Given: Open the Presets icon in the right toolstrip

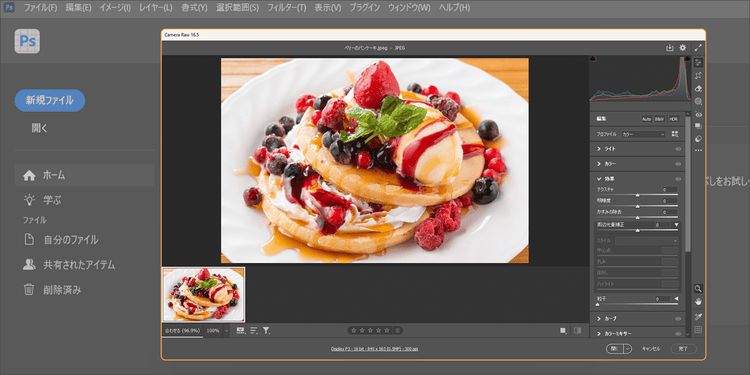Looking at the screenshot, I should click(x=698, y=139).
